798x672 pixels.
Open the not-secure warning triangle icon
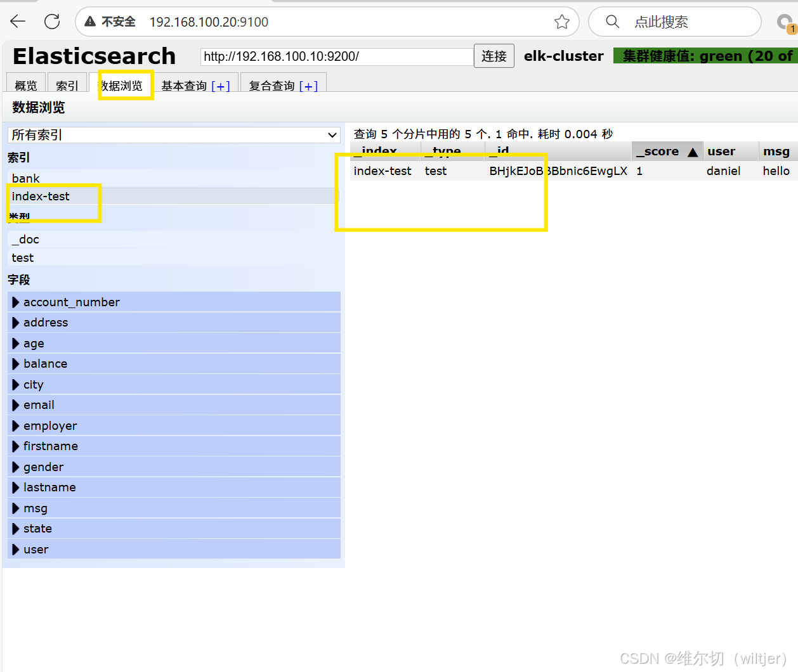(x=90, y=22)
